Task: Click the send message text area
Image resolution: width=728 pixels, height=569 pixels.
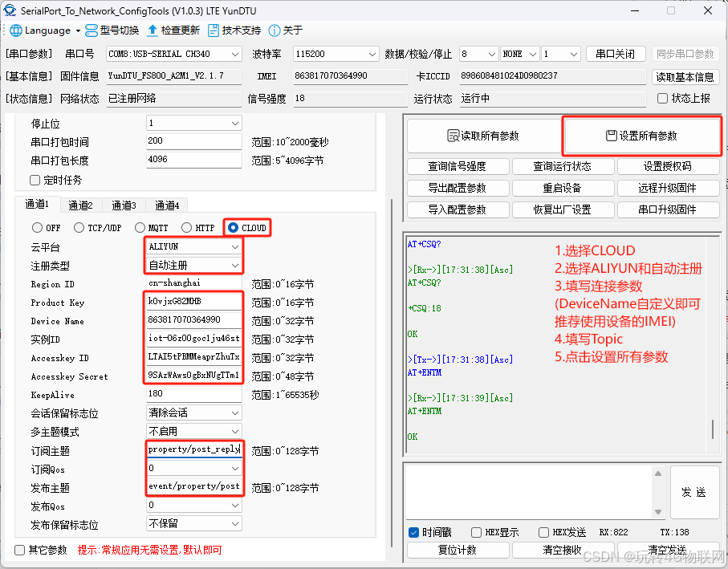Action: point(529,493)
